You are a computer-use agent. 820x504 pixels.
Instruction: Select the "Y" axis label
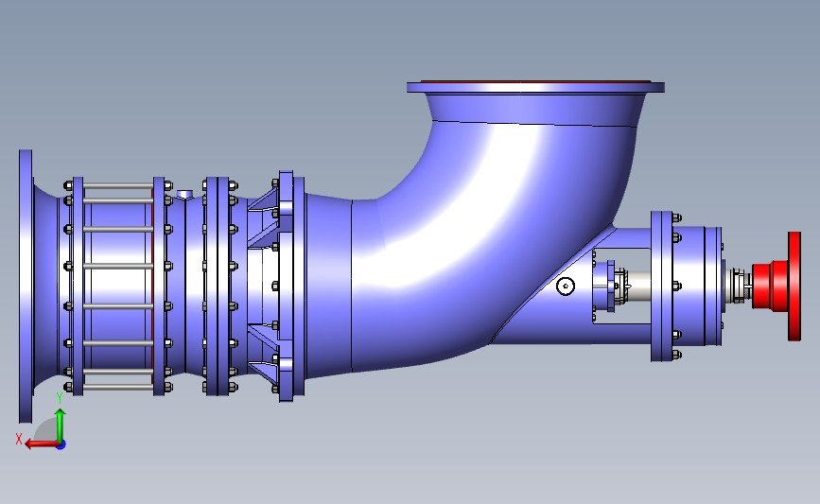pos(60,399)
